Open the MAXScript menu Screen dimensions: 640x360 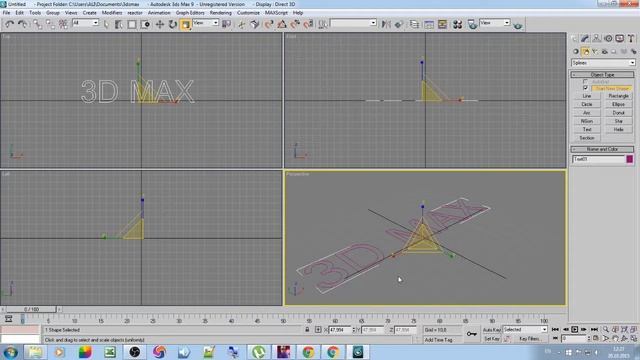276,13
